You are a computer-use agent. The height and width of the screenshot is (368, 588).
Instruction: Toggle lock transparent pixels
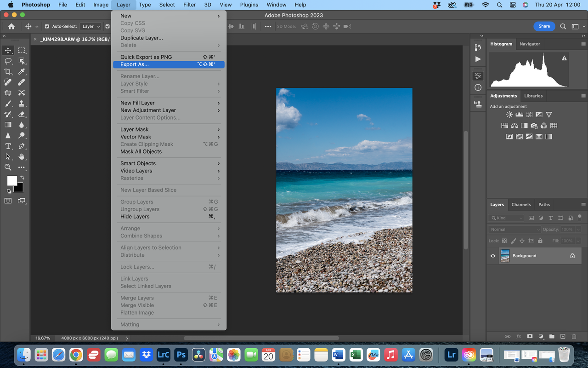[x=504, y=241]
